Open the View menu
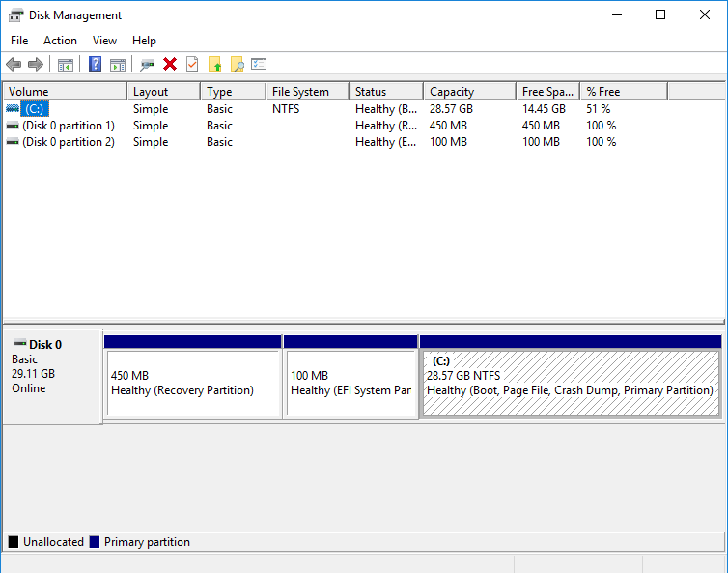Screen dimensions: 728x573 pyautogui.click(x=104, y=41)
